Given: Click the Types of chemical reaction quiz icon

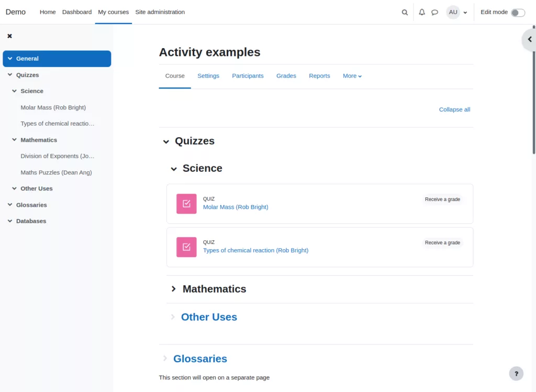Looking at the screenshot, I should tap(186, 247).
